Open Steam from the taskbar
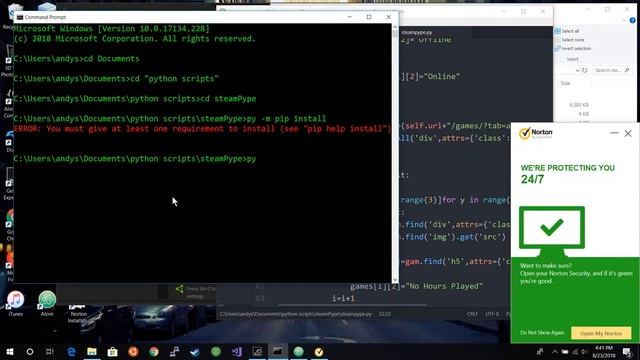640x360 pixels. [195, 351]
